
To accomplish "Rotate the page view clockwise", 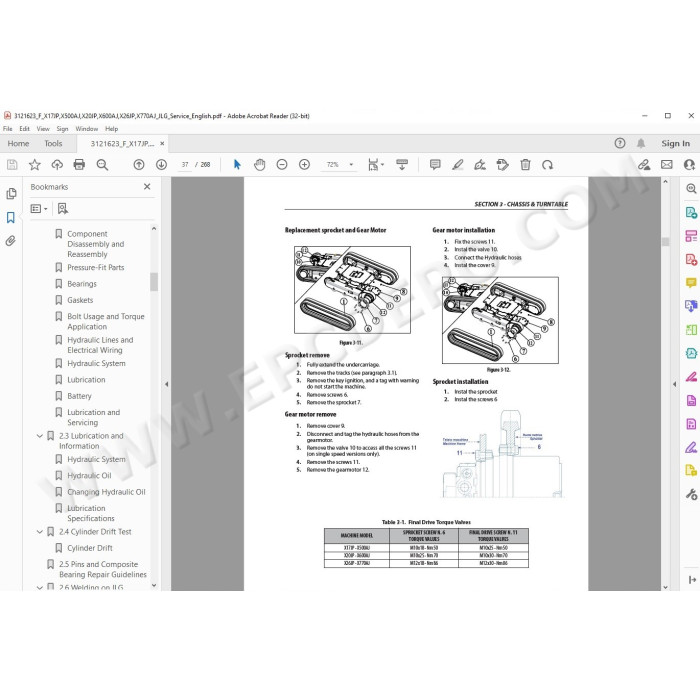I will point(547,165).
